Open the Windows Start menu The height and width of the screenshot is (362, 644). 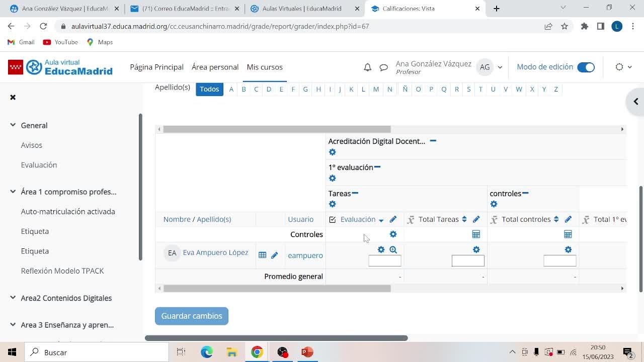click(x=12, y=352)
